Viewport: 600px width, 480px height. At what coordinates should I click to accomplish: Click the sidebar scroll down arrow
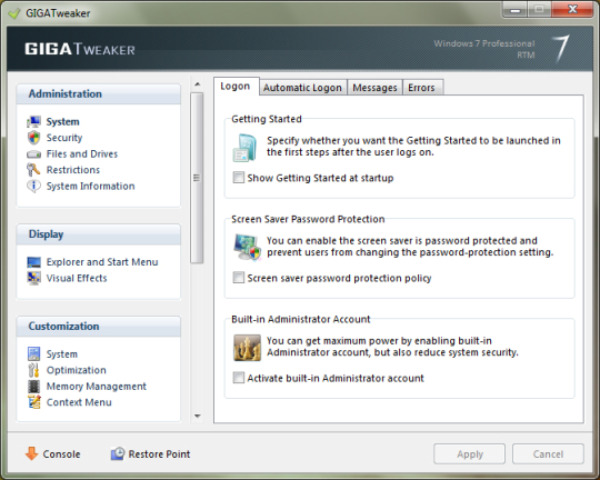tap(197, 415)
